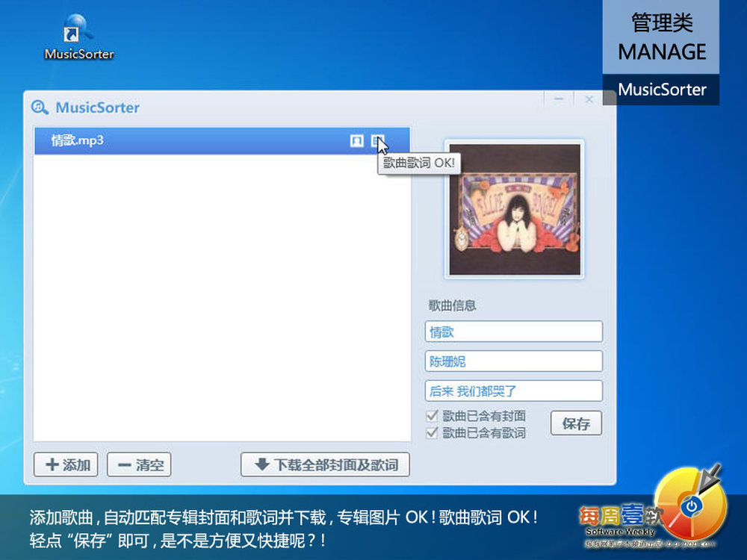747x560 pixels.
Task: Select the 情歌.mp3 song row
Action: click(222, 140)
